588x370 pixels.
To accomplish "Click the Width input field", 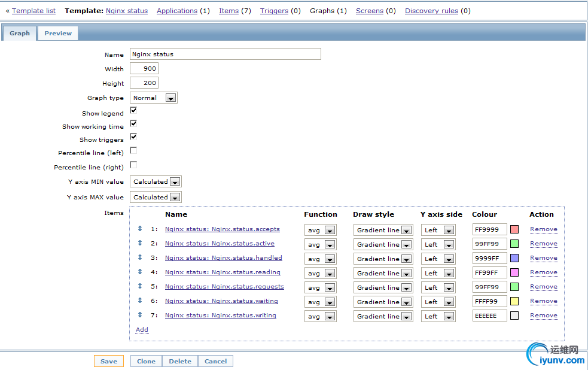I will 144,69.
